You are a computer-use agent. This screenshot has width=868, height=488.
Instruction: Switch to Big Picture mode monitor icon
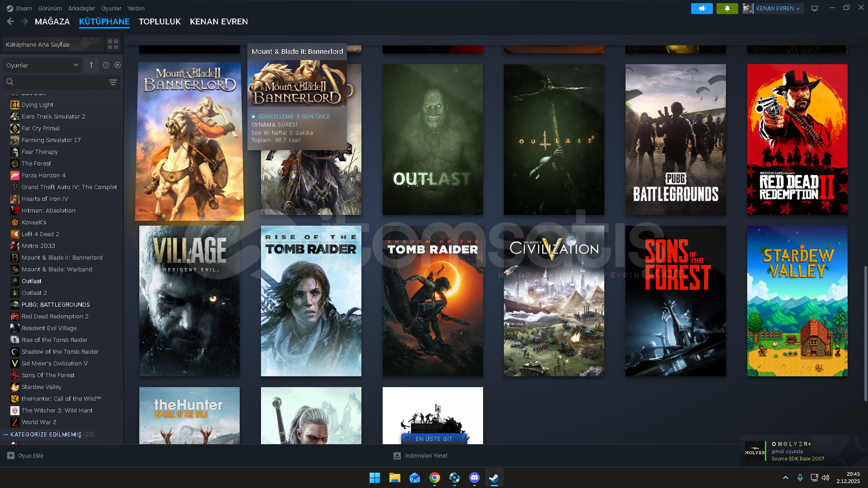tap(814, 9)
